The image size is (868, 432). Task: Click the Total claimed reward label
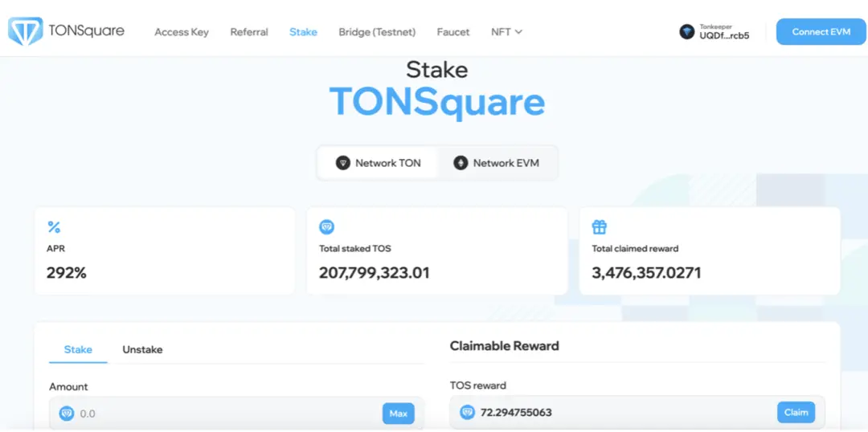tap(635, 249)
